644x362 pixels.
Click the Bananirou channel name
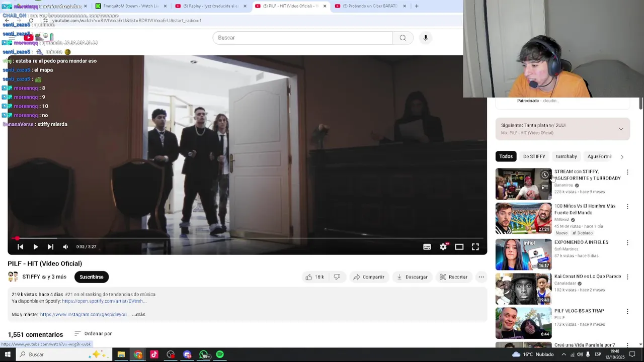click(x=563, y=185)
